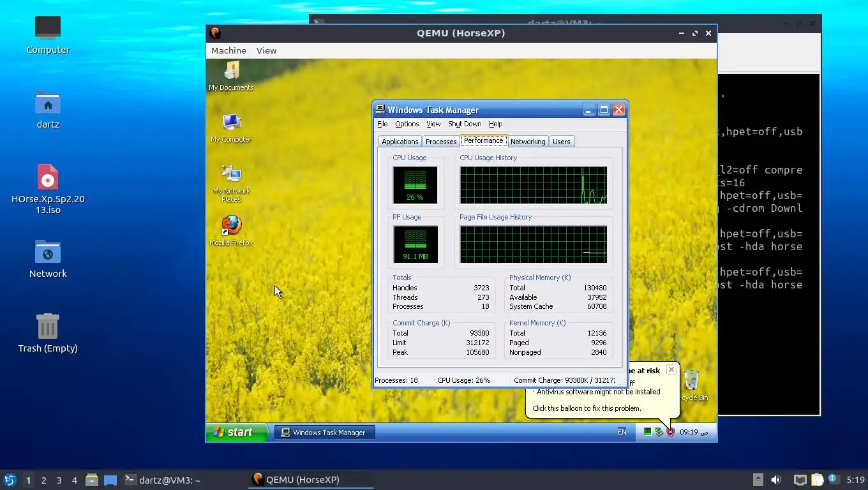Click status bar text 'CPU Usage: 26%'
The height and width of the screenshot is (490, 868).
[463, 380]
